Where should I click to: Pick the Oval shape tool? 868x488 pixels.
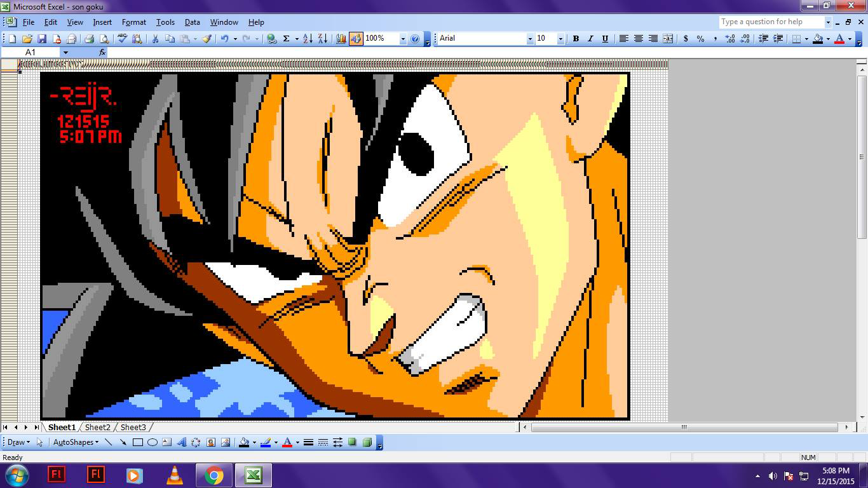point(153,442)
